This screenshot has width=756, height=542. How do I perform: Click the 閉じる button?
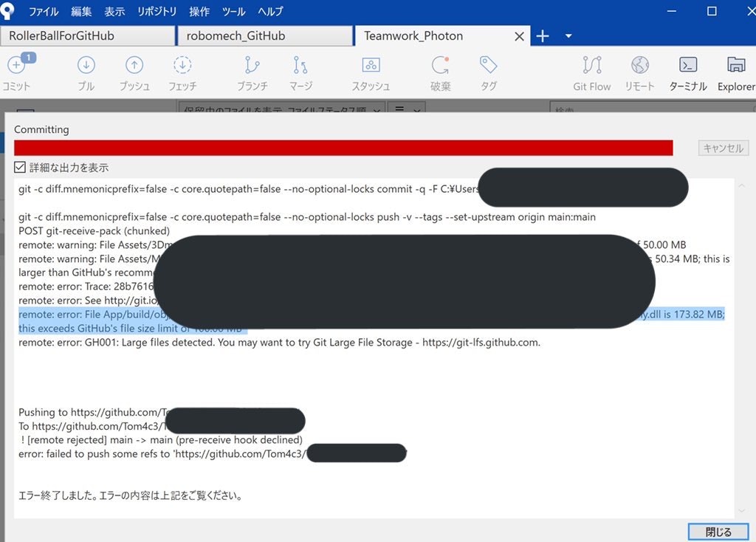point(718,532)
